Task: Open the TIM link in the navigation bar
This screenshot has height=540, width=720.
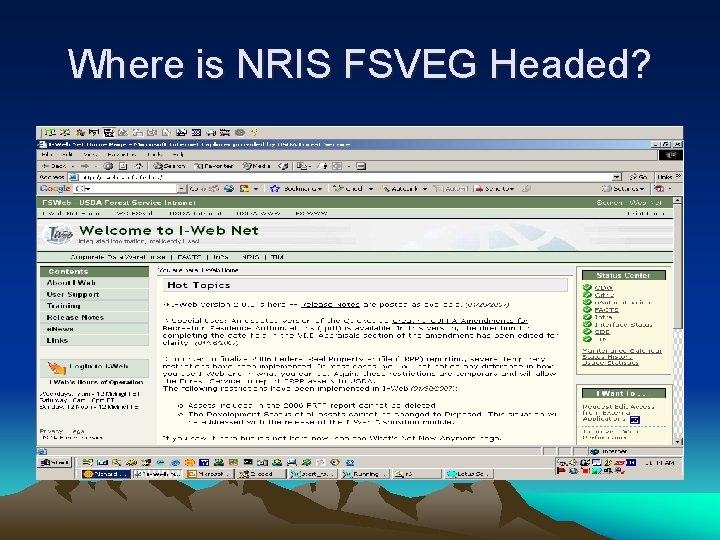Action: [x=277, y=257]
